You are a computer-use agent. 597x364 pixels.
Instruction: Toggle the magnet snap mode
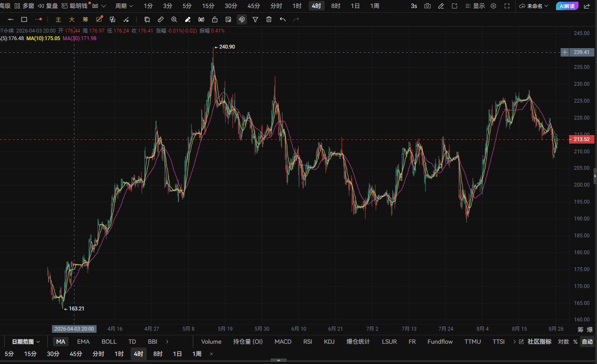[x=242, y=19]
